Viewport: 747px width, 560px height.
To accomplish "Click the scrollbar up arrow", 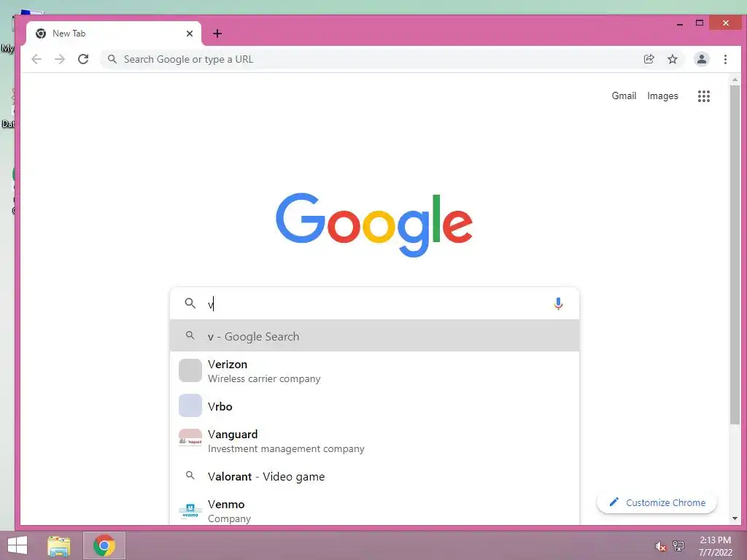I will coord(735,79).
